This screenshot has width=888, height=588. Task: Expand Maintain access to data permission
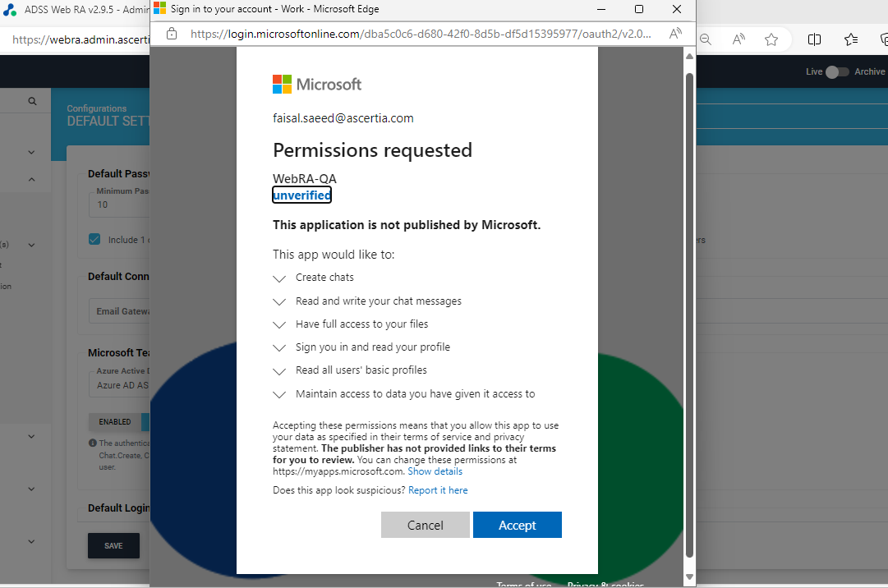(x=279, y=394)
